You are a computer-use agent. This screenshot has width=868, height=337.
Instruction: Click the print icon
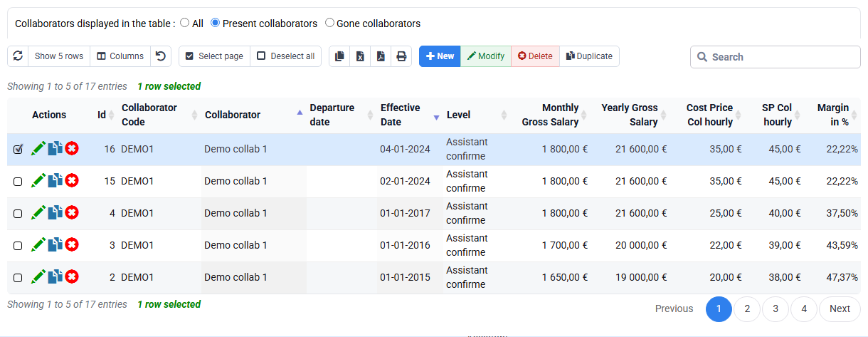pyautogui.click(x=402, y=56)
